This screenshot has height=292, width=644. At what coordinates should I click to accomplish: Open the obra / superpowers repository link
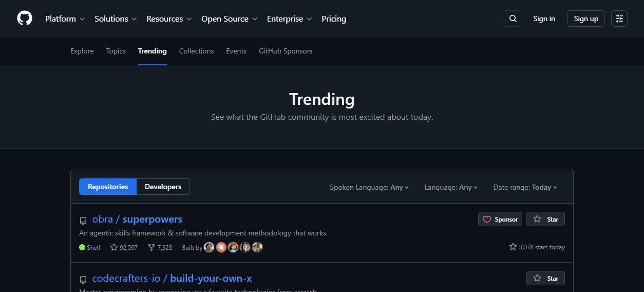(x=137, y=219)
